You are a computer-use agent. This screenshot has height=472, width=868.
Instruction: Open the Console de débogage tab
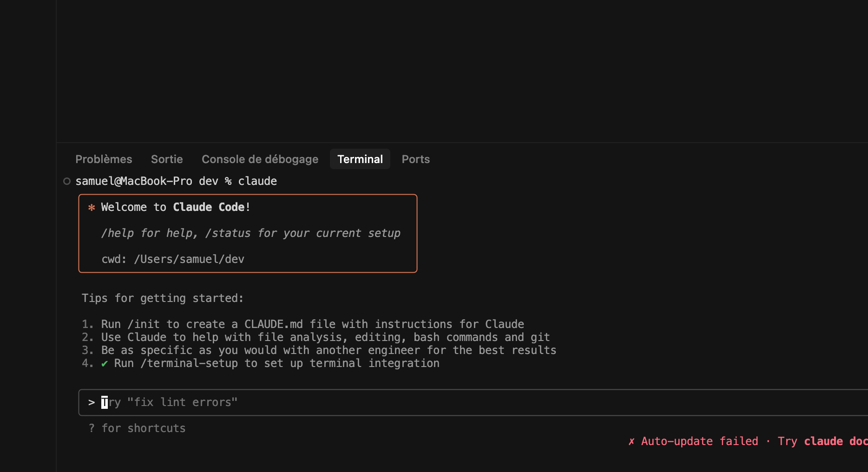[x=260, y=159]
